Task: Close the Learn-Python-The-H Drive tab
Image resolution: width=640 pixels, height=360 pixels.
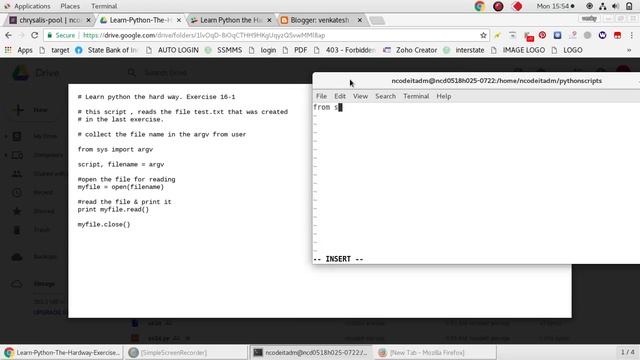Action: click(x=179, y=20)
